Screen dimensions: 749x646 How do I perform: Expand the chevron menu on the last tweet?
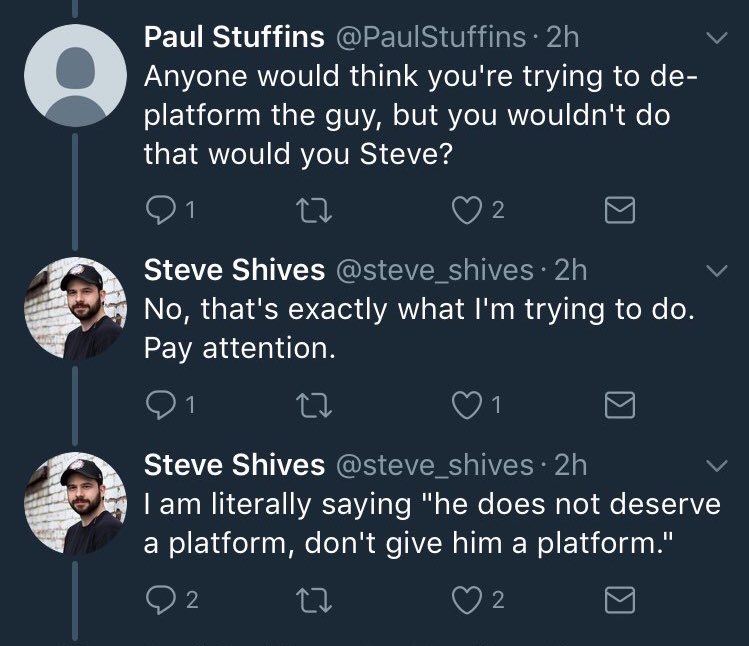[x=717, y=466]
